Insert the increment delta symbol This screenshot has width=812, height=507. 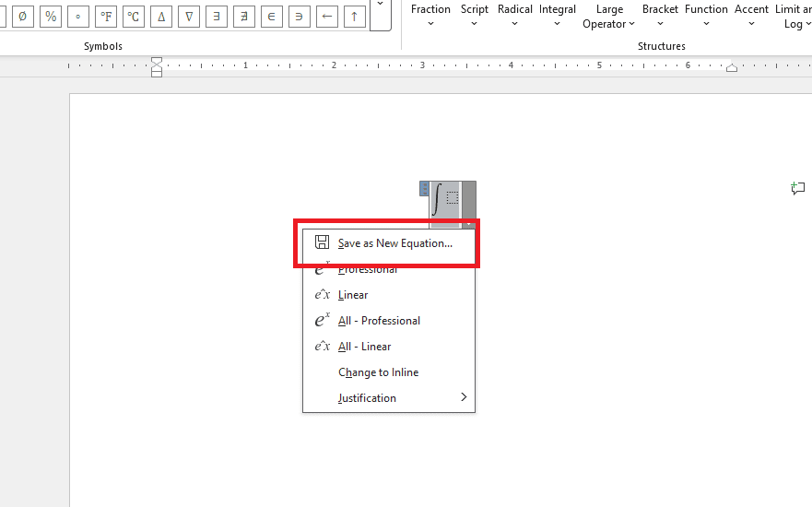coord(161,16)
